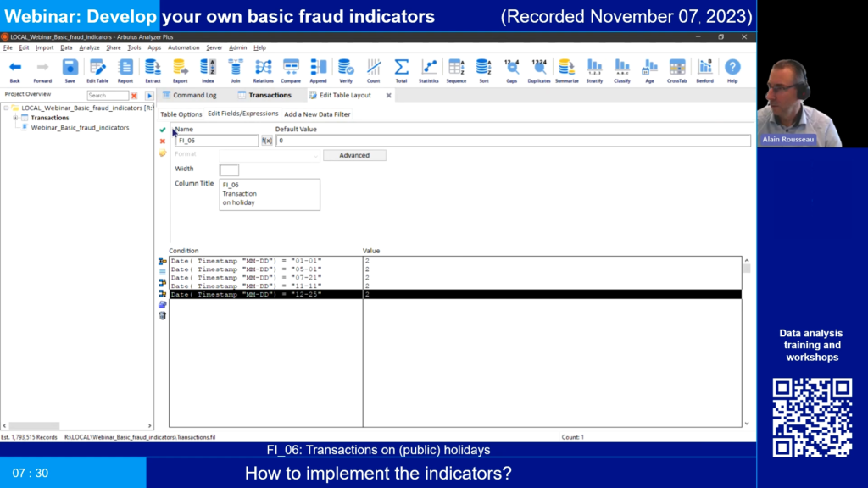Screen dimensions: 868x488
Task: Click the blue play arrow next to search
Action: 149,96
